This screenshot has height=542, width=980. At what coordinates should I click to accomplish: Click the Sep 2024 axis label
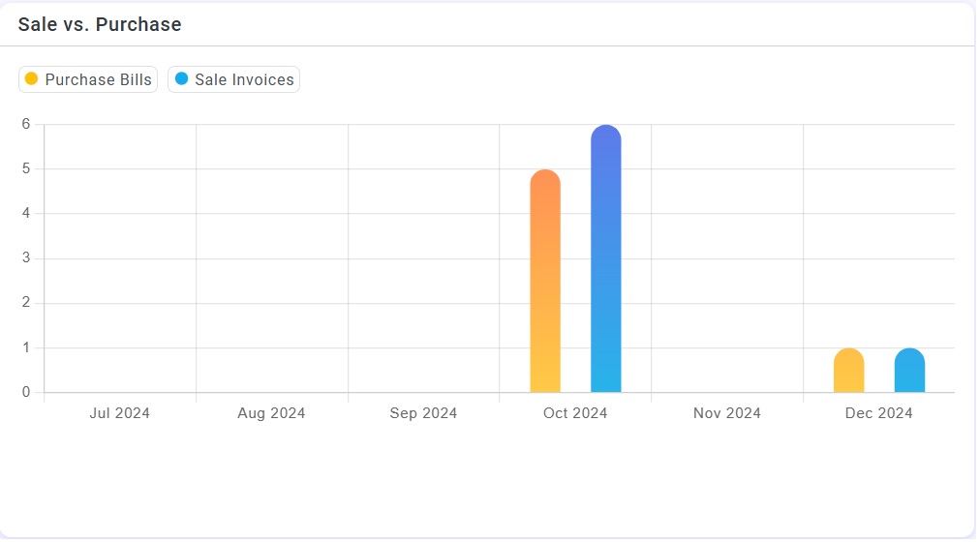point(423,413)
